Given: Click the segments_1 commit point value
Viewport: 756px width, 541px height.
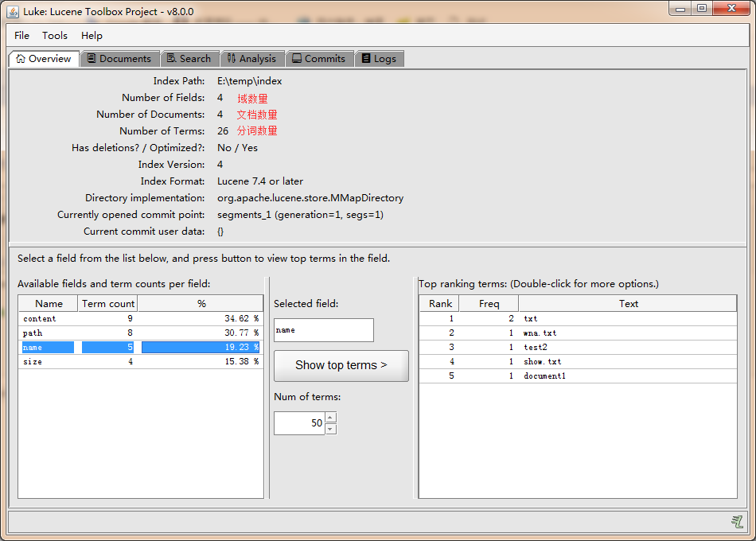Looking at the screenshot, I should point(300,215).
